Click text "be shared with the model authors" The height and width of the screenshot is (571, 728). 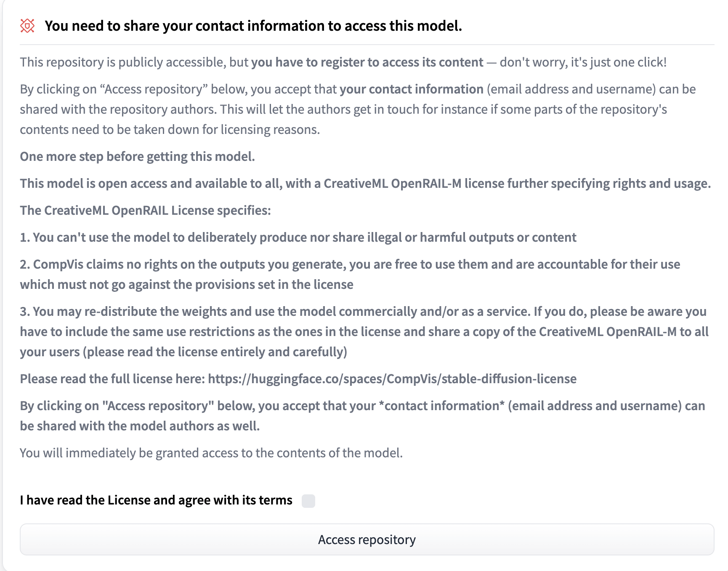(x=140, y=426)
